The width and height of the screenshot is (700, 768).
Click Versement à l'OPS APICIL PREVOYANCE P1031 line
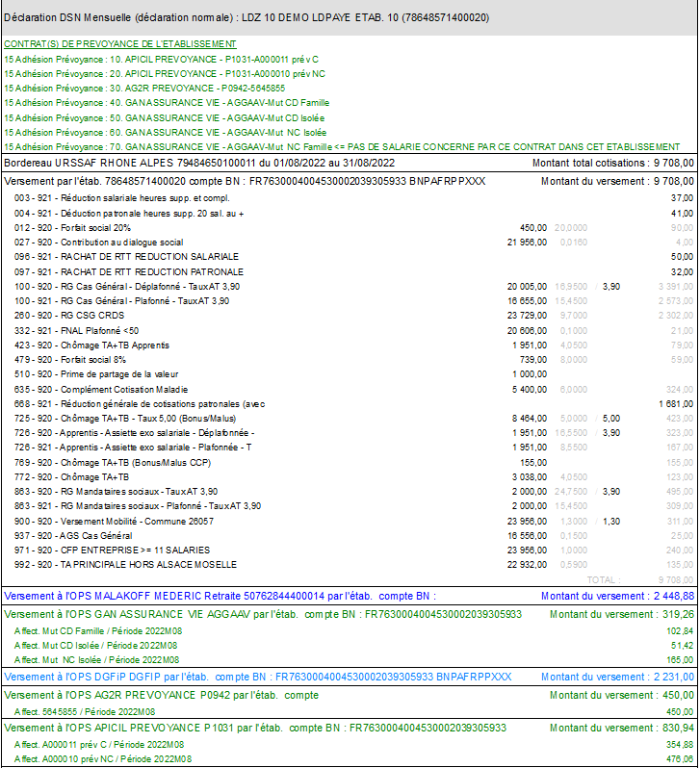pyautogui.click(x=255, y=728)
